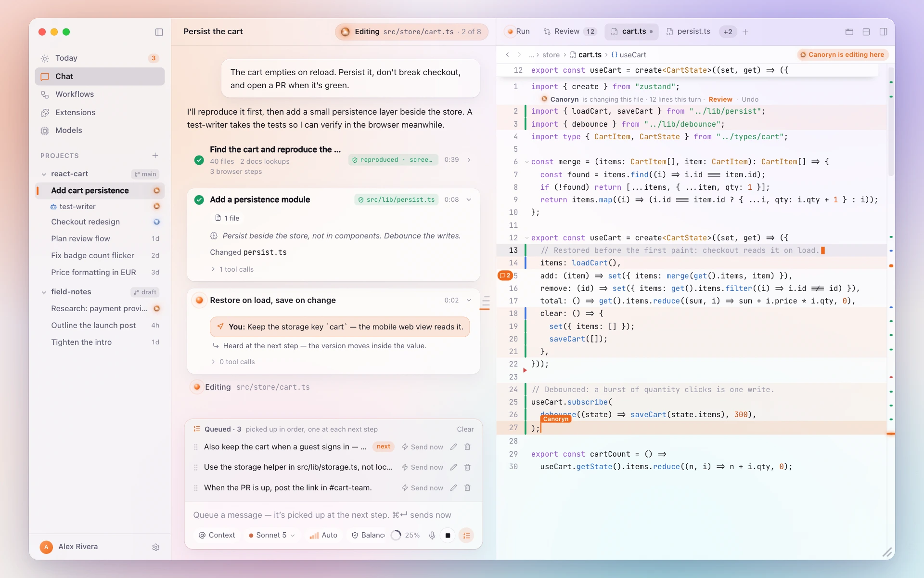The image size is (924, 578).
Task: Open a new editor tab with plus
Action: pos(745,32)
